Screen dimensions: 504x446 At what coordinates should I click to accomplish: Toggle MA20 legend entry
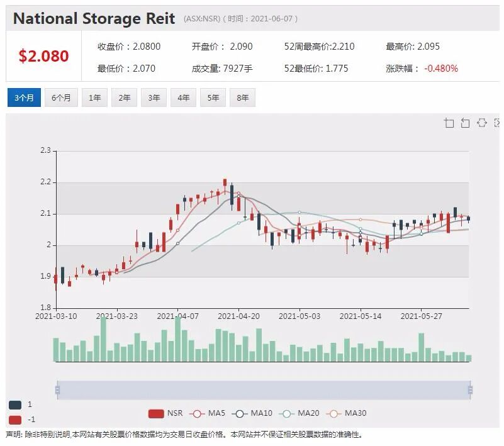(300, 413)
